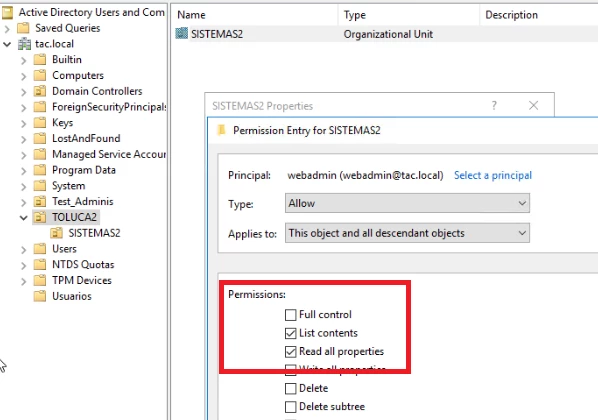Select the tac.local domain icon
This screenshot has height=420, width=598.
coord(24,44)
